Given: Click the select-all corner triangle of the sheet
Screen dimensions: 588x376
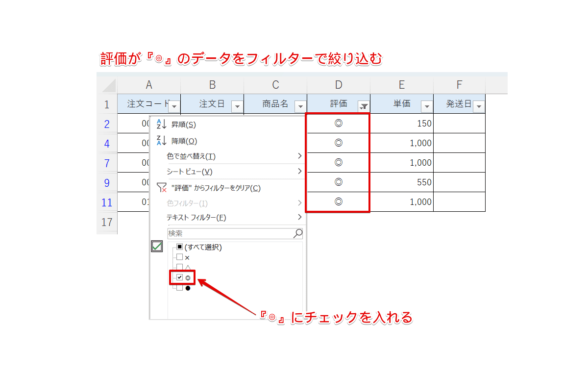Looking at the screenshot, I should click(x=109, y=85).
